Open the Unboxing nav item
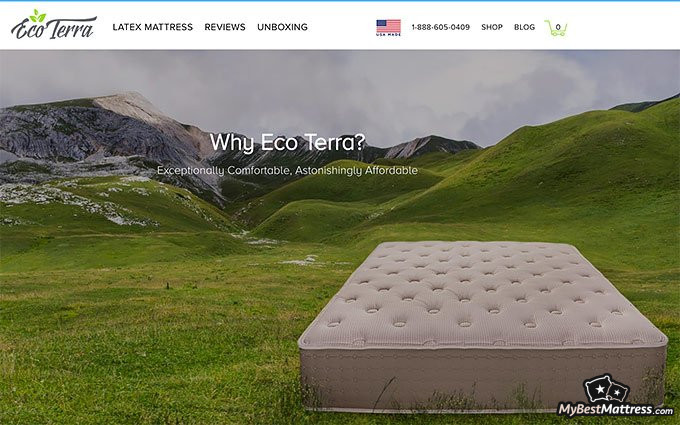 [282, 27]
